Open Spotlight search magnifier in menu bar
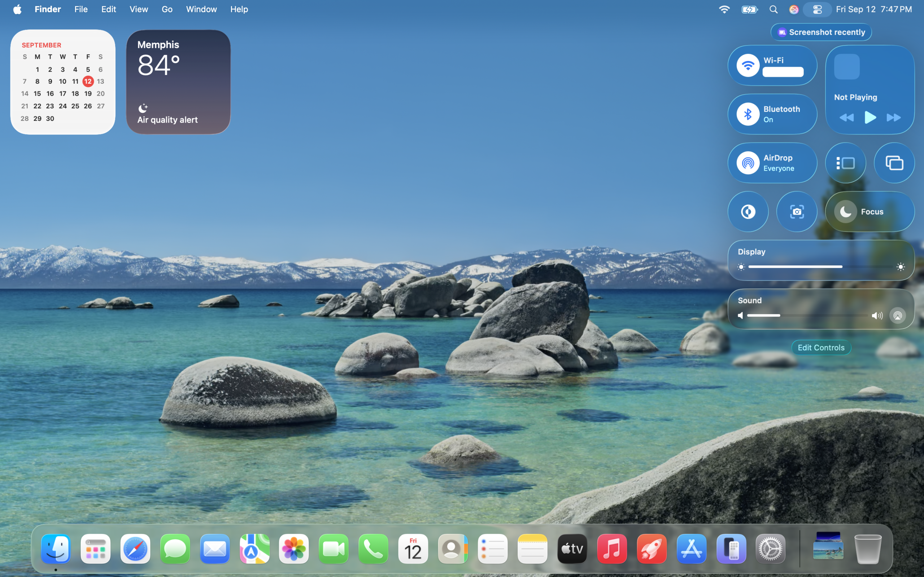The width and height of the screenshot is (924, 577). pos(773,9)
